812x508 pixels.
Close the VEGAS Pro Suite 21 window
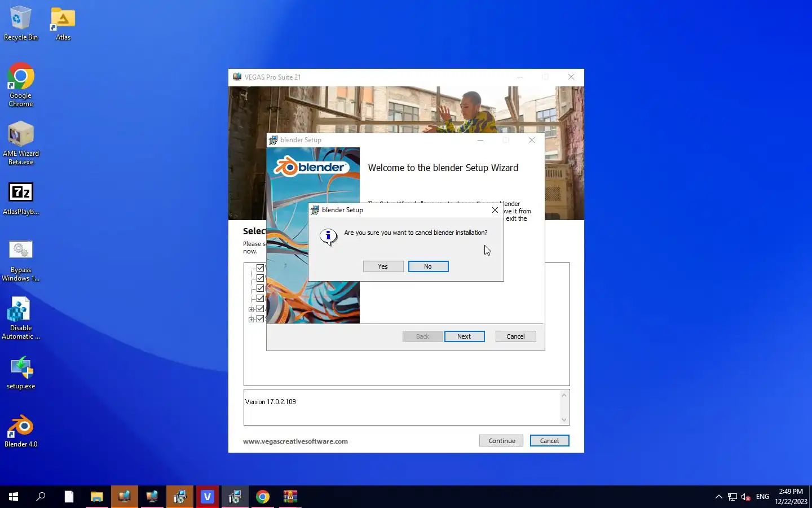coord(571,77)
